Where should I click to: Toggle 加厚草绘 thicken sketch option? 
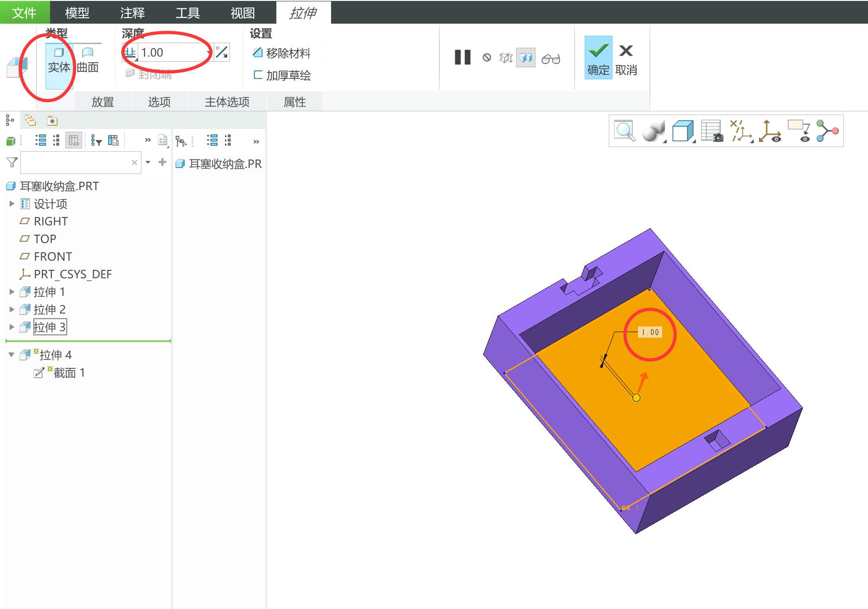point(282,75)
